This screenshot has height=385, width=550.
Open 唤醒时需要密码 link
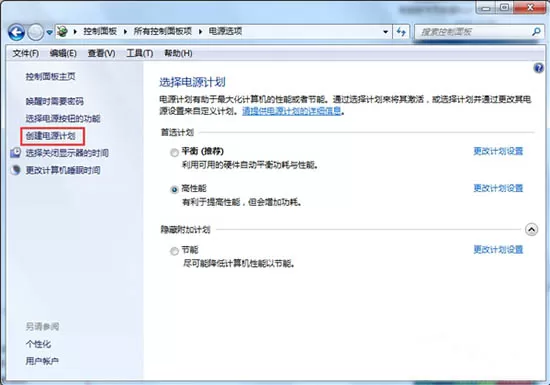[x=55, y=101]
